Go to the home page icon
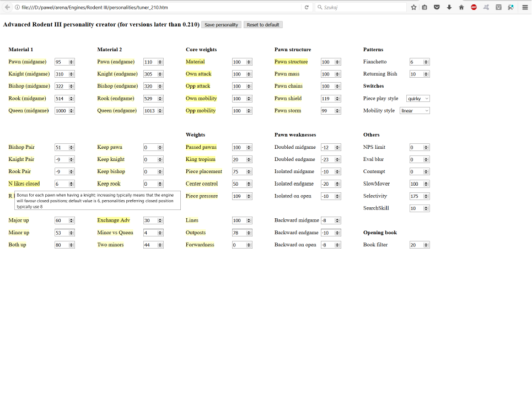 (461, 7)
